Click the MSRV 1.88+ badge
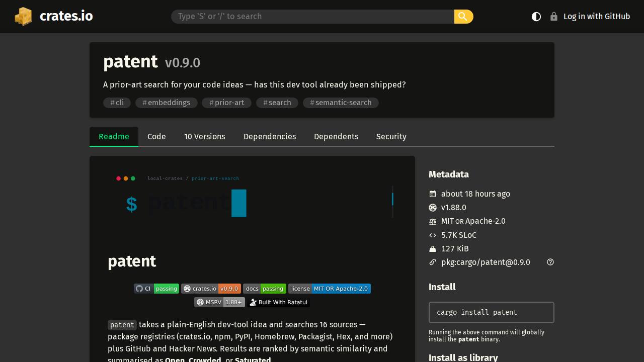 coord(219,302)
